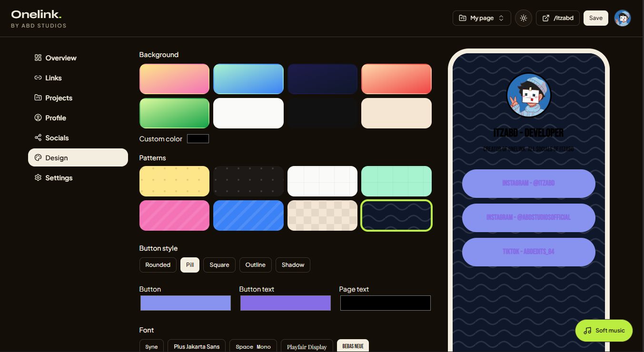This screenshot has height=352, width=644.
Task: Click the Design palette icon in sidebar
Action: [38, 158]
